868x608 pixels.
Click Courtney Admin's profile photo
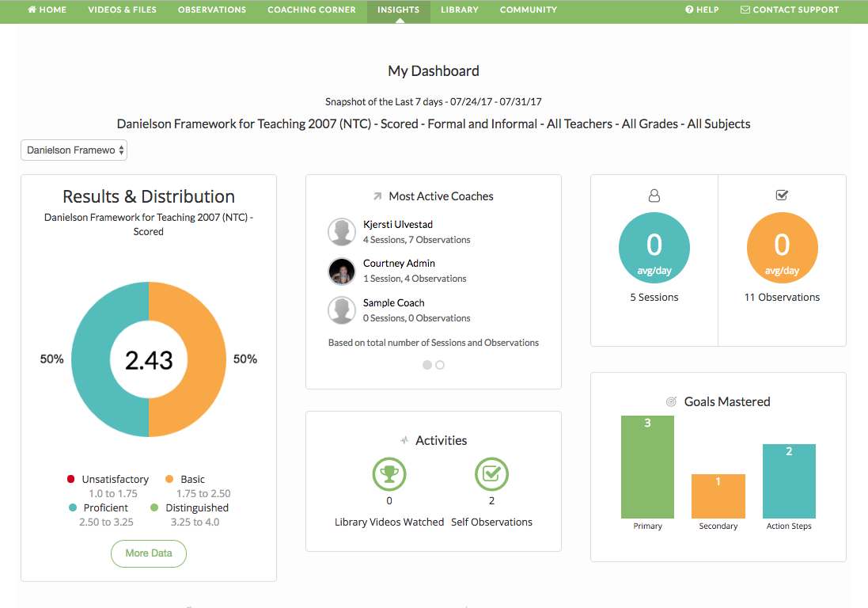342,272
